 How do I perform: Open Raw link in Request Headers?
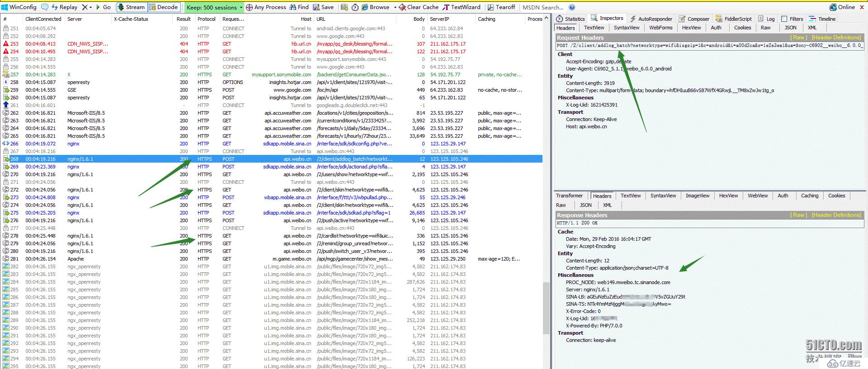click(x=799, y=37)
